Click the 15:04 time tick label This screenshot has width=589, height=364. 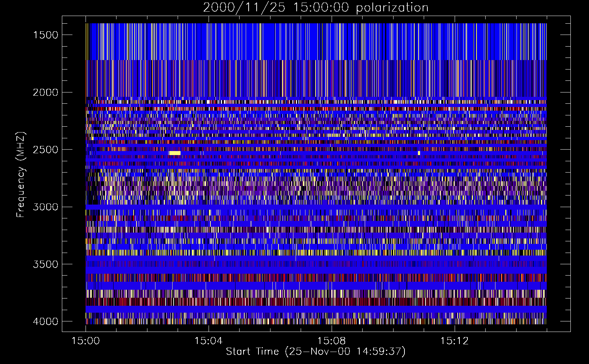click(x=209, y=341)
